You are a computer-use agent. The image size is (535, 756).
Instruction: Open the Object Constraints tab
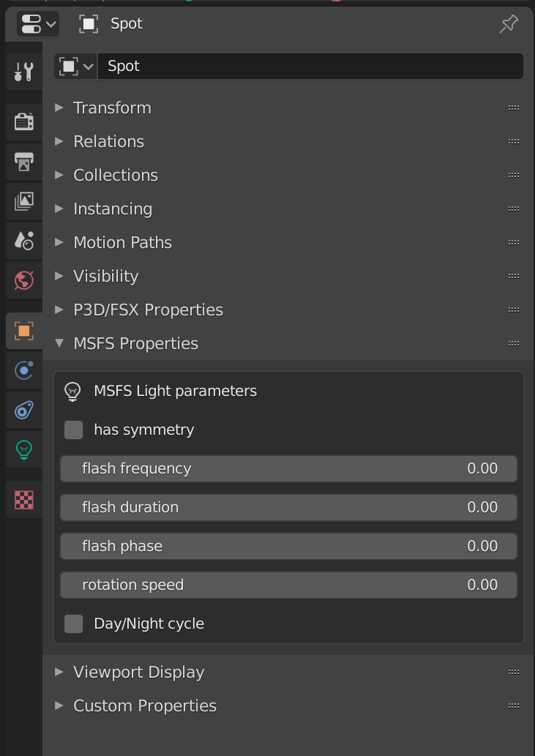pos(23,410)
